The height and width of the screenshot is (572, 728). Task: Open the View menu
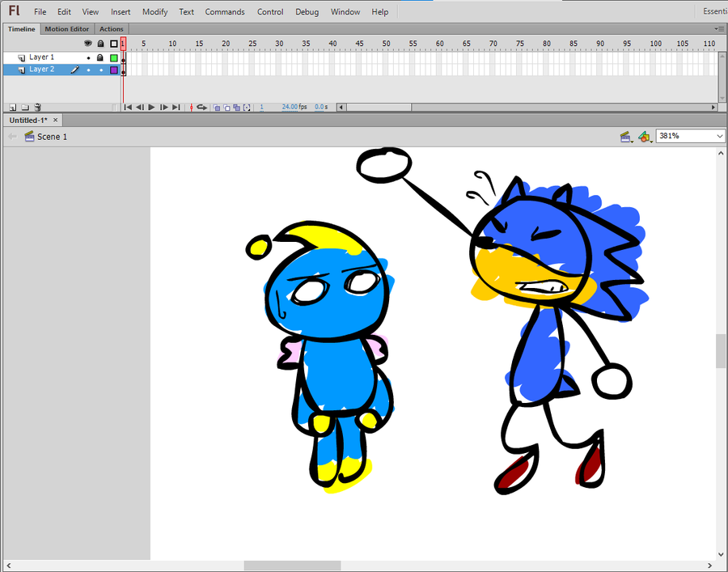point(90,11)
